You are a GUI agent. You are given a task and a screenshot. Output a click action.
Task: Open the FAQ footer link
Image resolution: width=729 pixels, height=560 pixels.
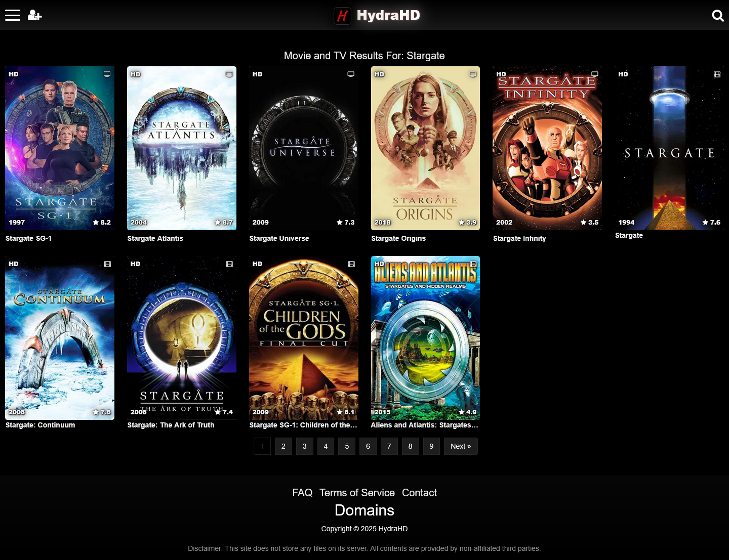point(302,493)
